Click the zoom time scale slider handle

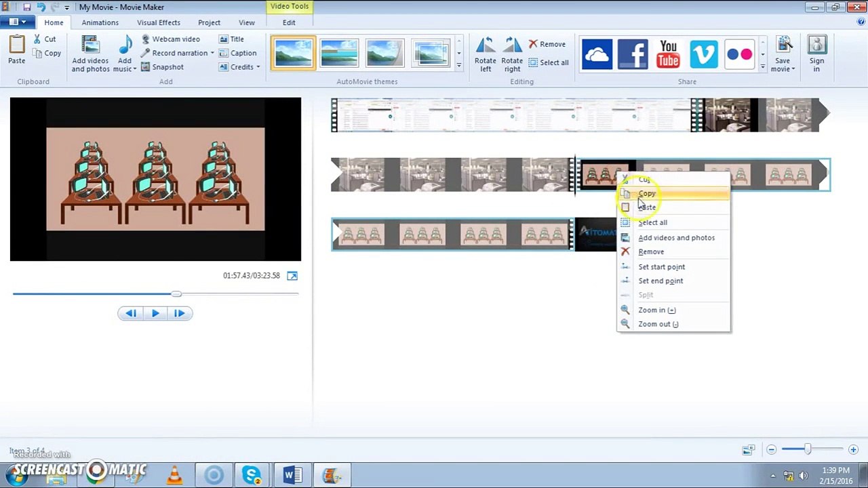pos(808,449)
